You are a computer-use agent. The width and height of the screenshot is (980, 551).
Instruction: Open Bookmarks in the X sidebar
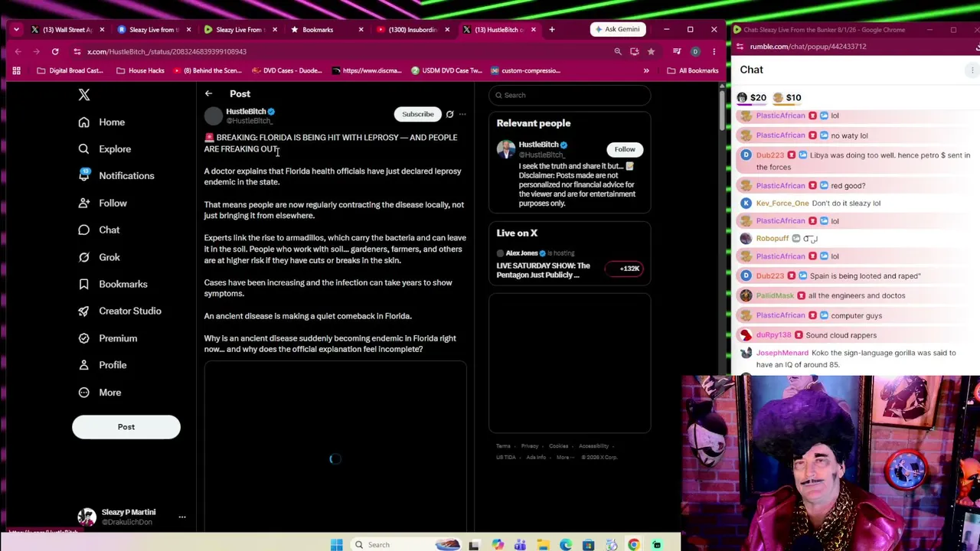point(113,284)
